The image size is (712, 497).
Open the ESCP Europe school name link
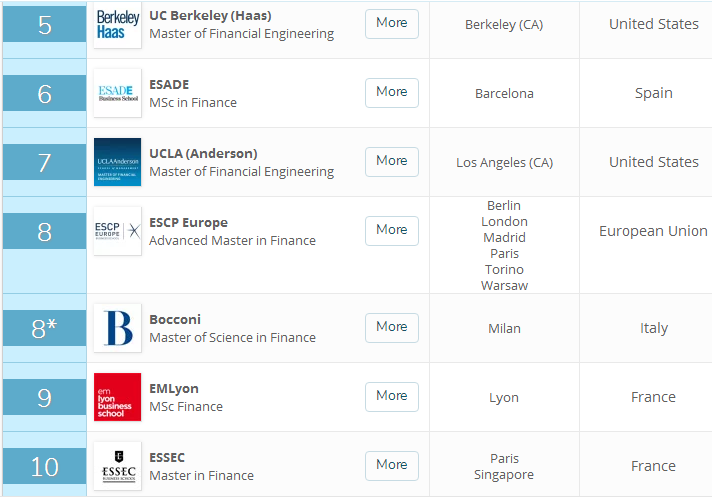click(188, 223)
